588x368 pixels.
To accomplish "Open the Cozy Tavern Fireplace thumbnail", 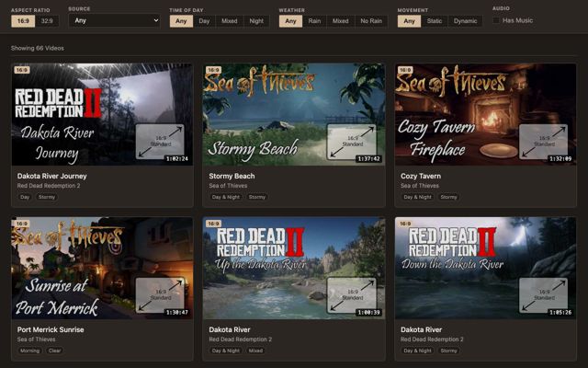I will [486, 114].
